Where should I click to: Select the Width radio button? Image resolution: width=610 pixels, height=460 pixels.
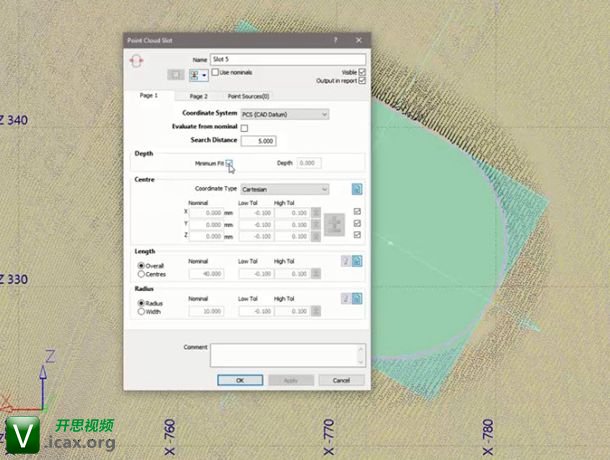pyautogui.click(x=141, y=311)
